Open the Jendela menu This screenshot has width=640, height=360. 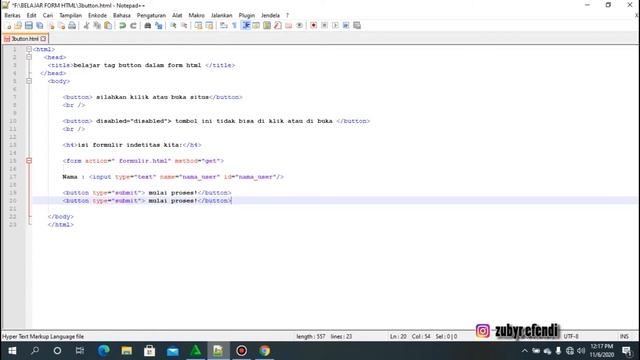tap(270, 16)
